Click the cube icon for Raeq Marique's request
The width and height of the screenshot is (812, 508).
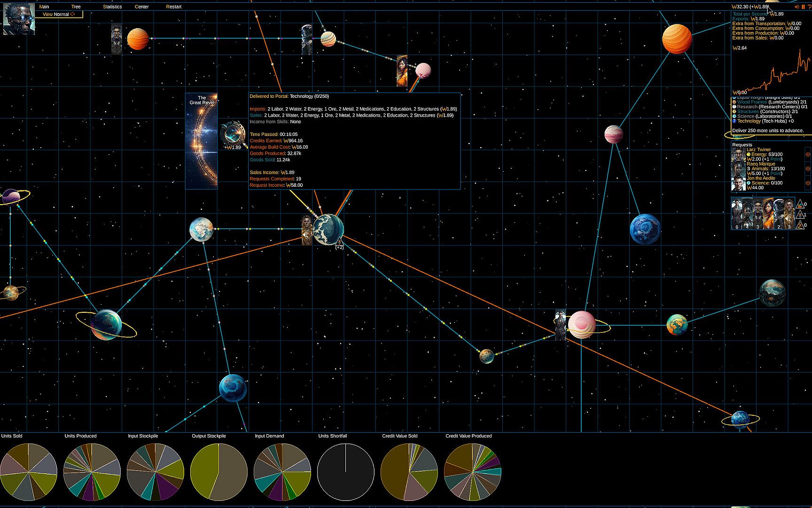(x=808, y=168)
